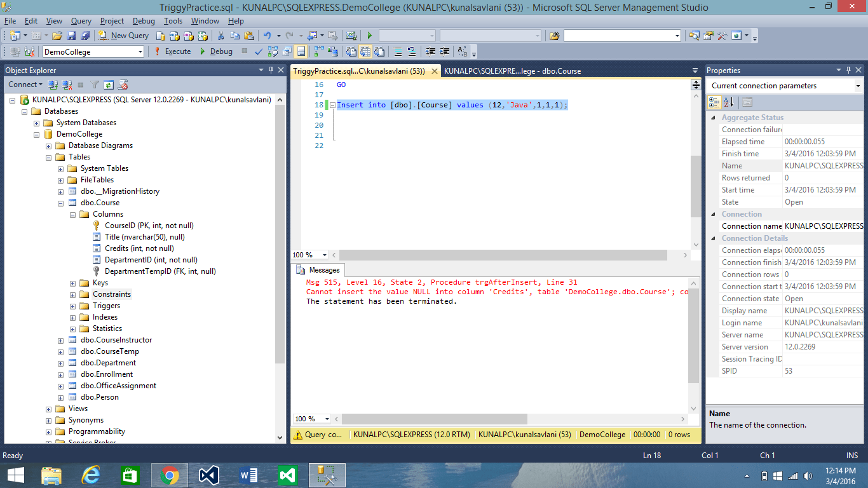Click the Save floppy disk icon

tap(71, 36)
